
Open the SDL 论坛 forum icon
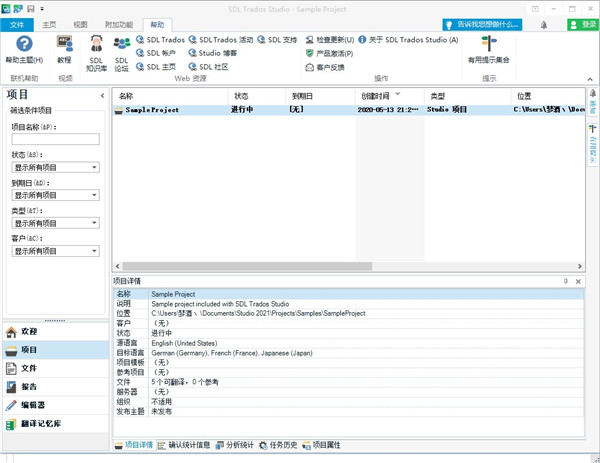click(121, 50)
